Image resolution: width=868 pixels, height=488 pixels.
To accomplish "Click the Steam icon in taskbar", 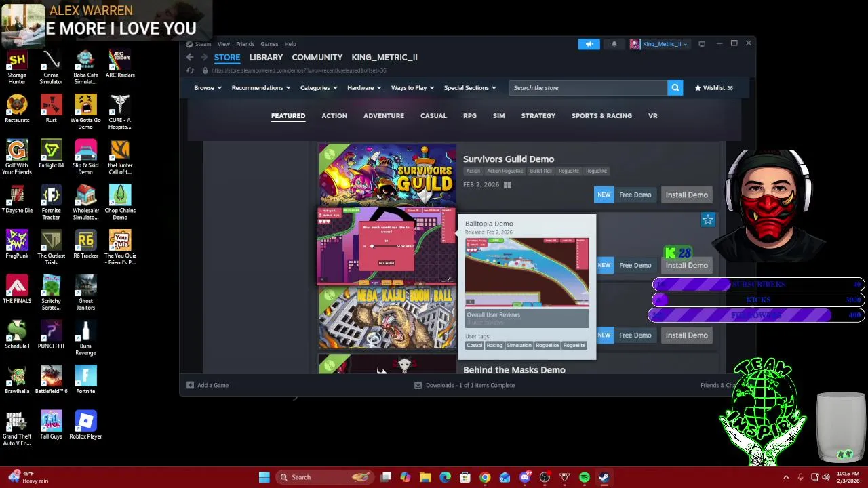I will 604,477.
